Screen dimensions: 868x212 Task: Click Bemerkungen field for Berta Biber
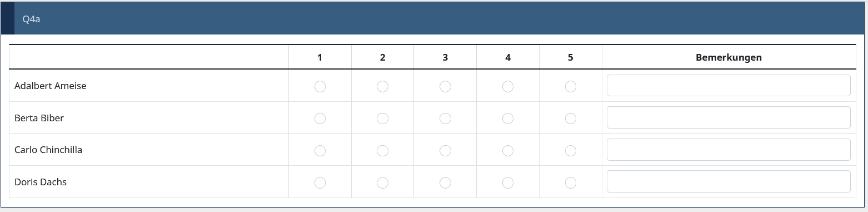click(729, 117)
